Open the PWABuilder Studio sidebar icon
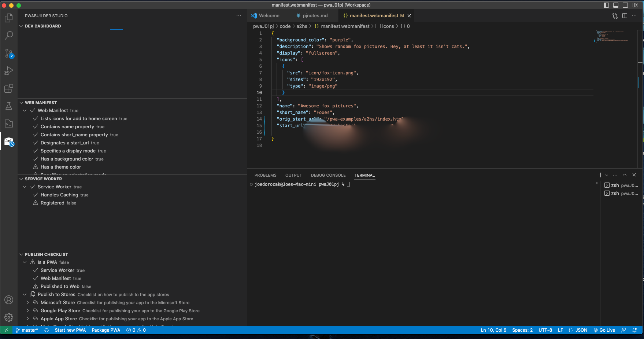This screenshot has width=644, height=339. point(9,141)
